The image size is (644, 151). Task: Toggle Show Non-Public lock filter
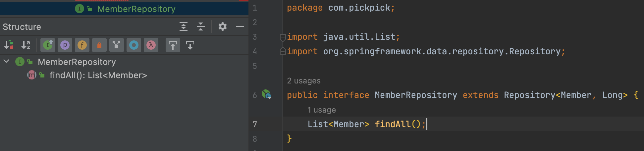99,45
